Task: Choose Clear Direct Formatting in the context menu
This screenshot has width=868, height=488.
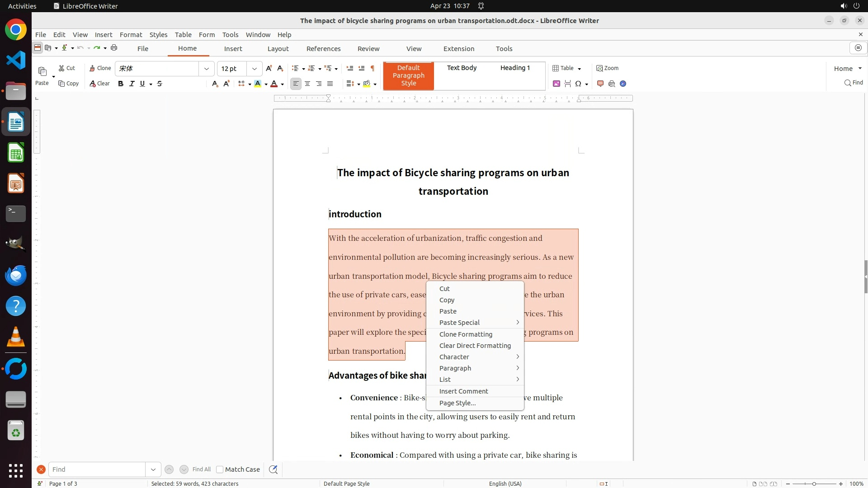Action: coord(475,346)
